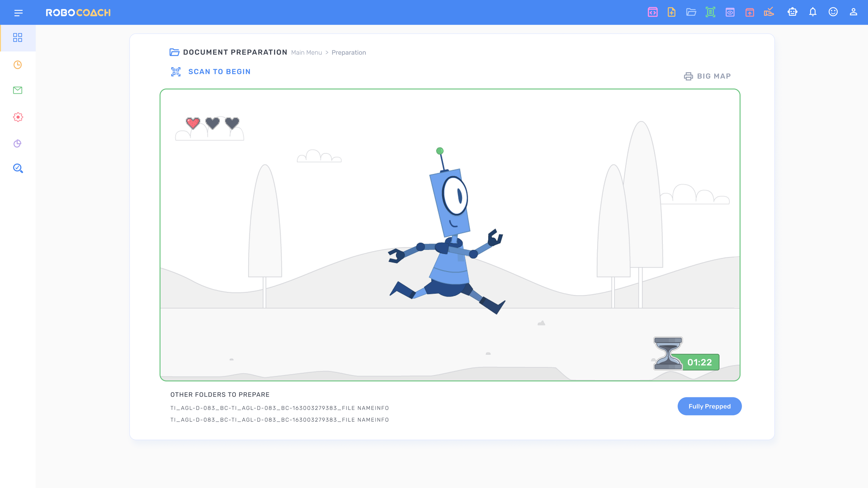Click the BIG MAP print option
Viewport: 868px width, 488px height.
(x=707, y=76)
